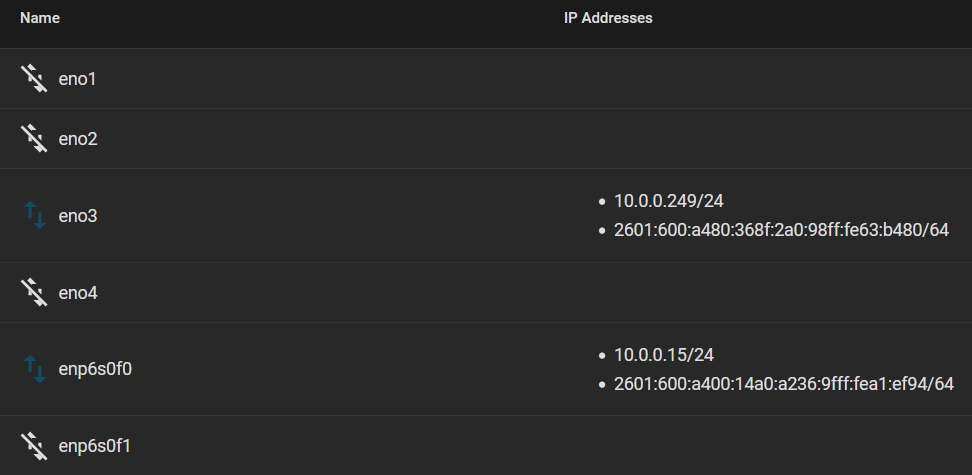Click the 10.0.0.249/24 address
The width and height of the screenshot is (972, 475).
pyautogui.click(x=669, y=201)
